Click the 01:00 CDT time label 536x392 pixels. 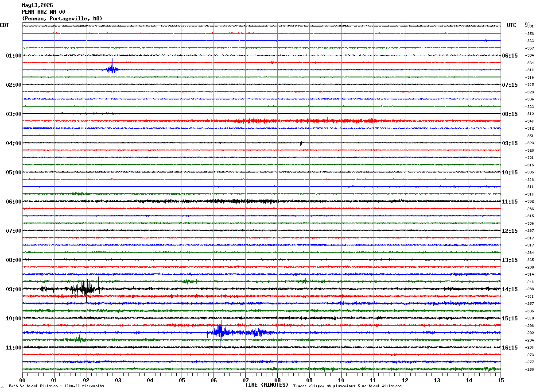(x=14, y=56)
